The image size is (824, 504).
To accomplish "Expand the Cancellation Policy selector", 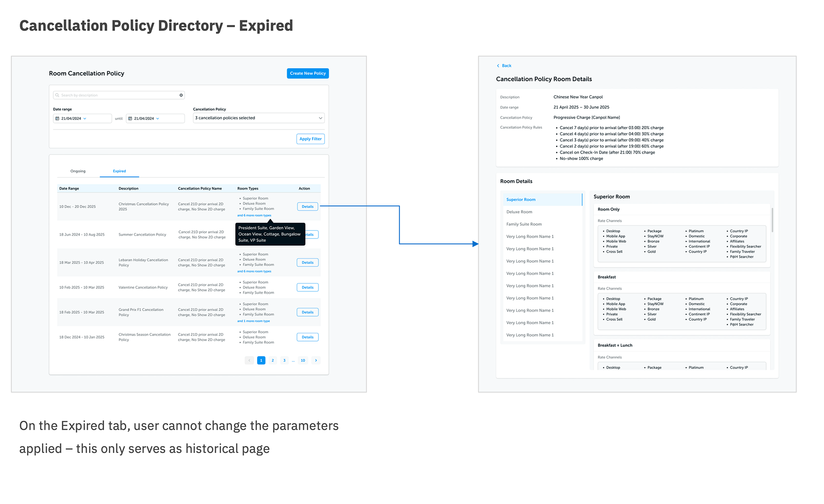I will tap(320, 118).
